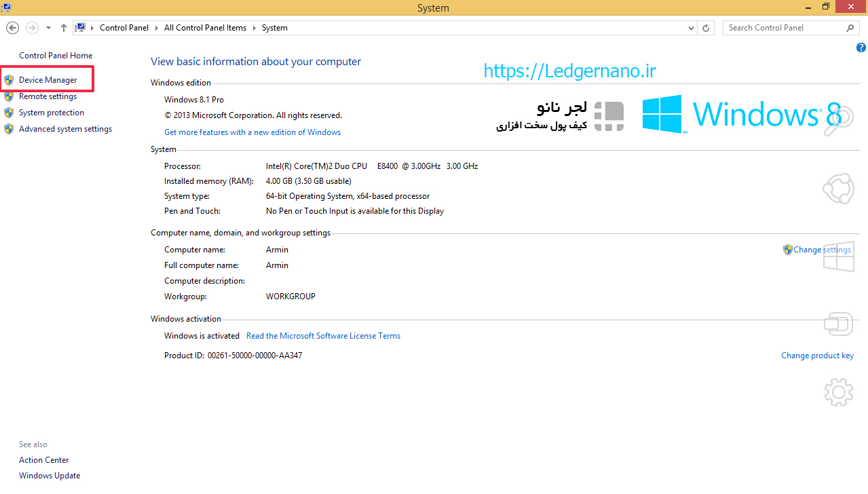The image size is (868, 494).
Task: Open Help via blue question mark
Action: [x=861, y=47]
